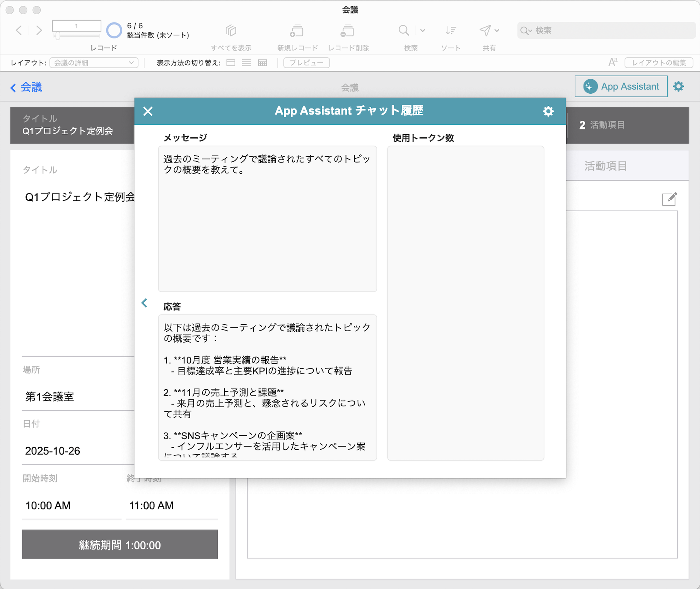Click the Show All Records icon (すべてを表示)
The height and width of the screenshot is (589, 700).
pos(231,31)
